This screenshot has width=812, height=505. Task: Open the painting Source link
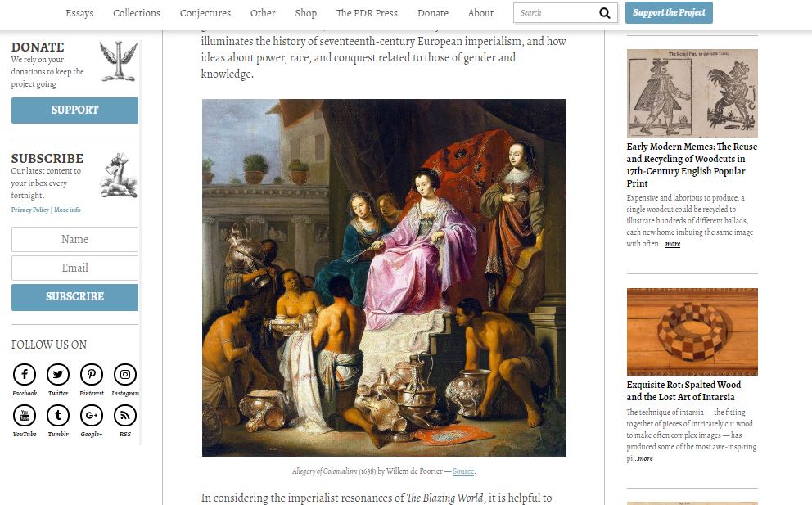click(x=463, y=471)
